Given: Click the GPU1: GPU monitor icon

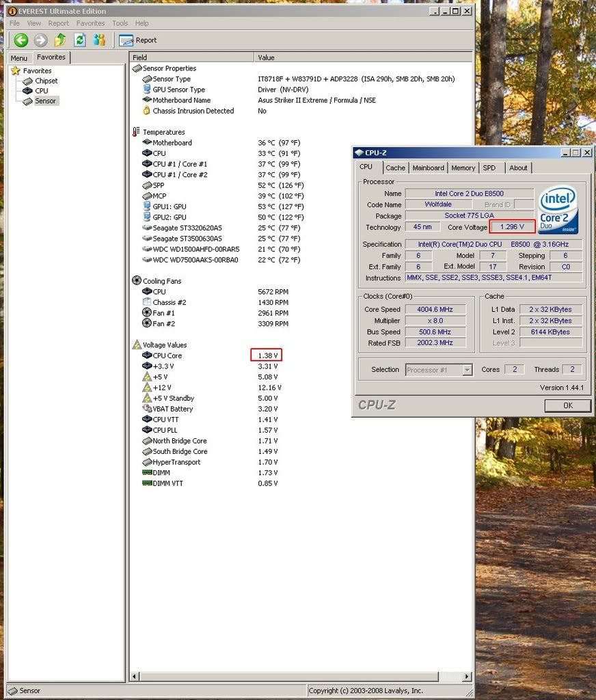Looking at the screenshot, I should pyautogui.click(x=147, y=206).
